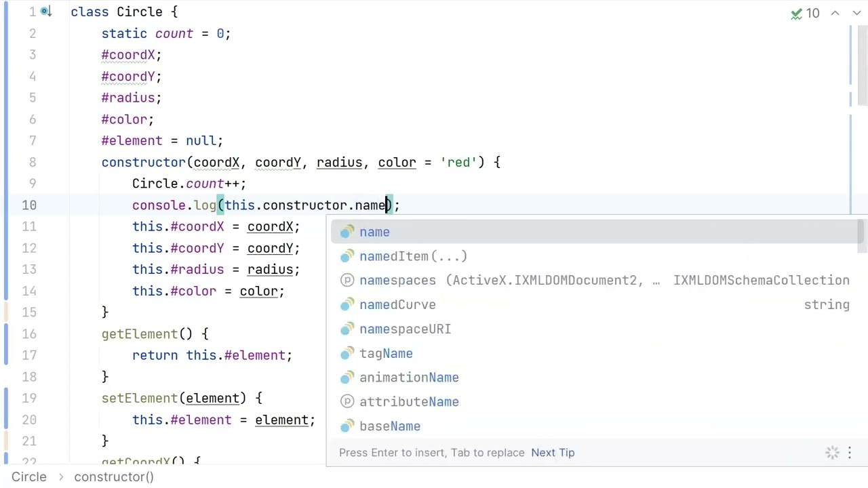Place cursor on 'static count = 0;' line

tap(166, 34)
